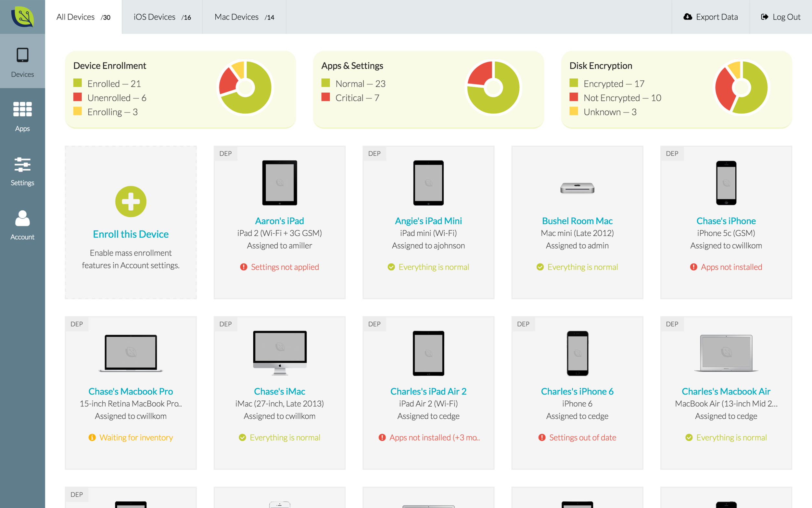Open Charles's iPad Air 2 link
The width and height of the screenshot is (812, 508).
428,391
